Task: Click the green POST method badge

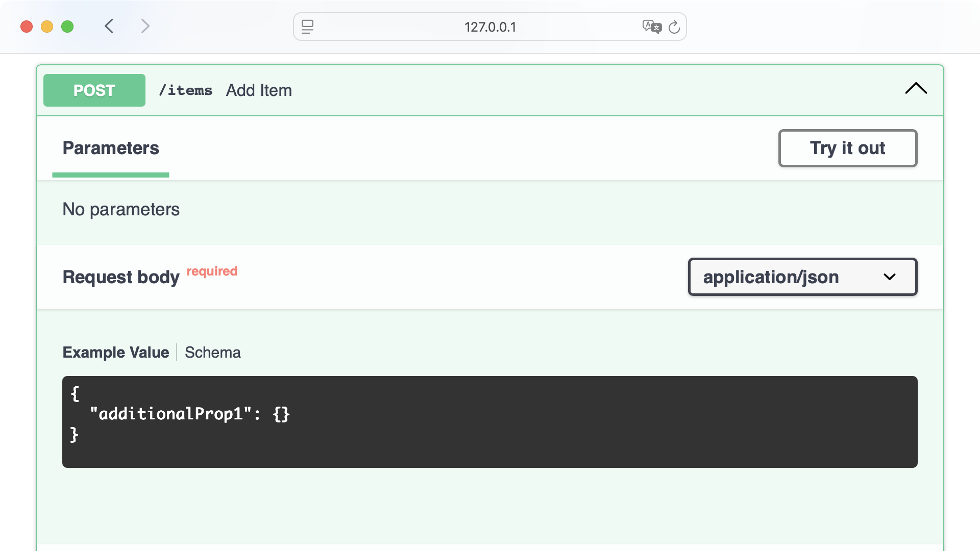Action: [x=94, y=90]
